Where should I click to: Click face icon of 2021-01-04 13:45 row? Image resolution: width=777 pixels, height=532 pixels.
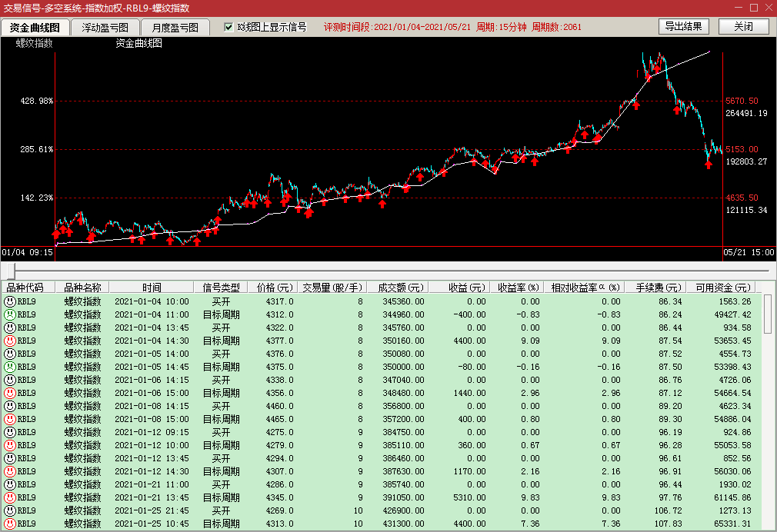pos(10,328)
